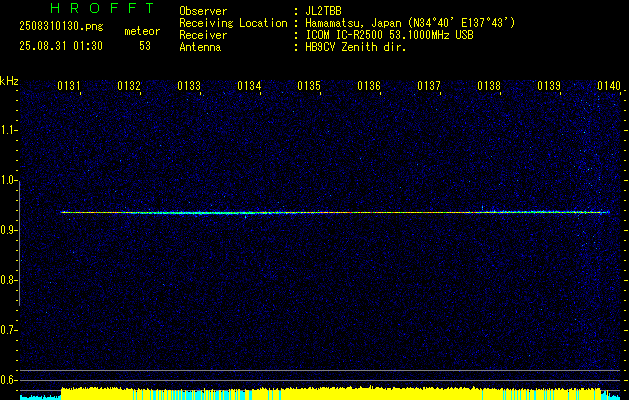The width and height of the screenshot is (629, 400).
Task: Click the 0.8 kHz axis label
Action: coord(8,280)
